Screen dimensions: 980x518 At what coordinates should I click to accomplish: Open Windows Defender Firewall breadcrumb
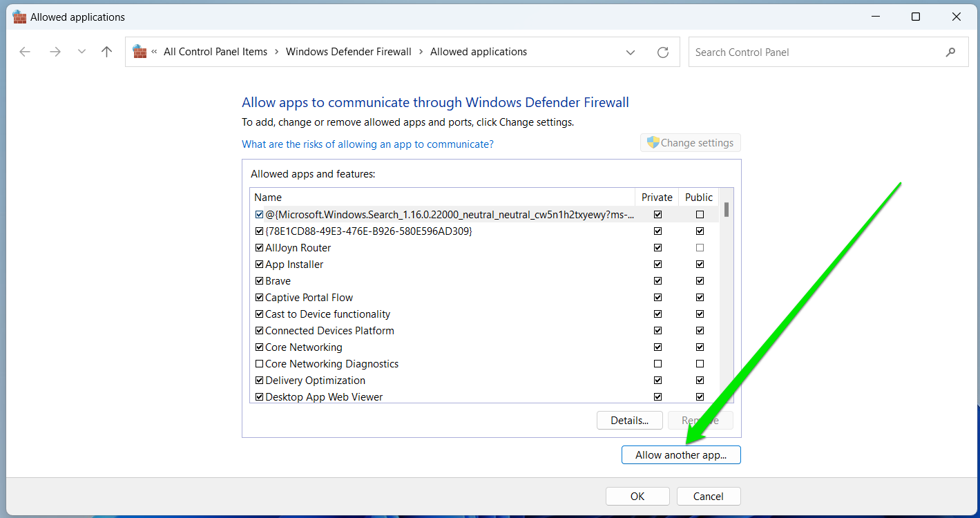348,52
